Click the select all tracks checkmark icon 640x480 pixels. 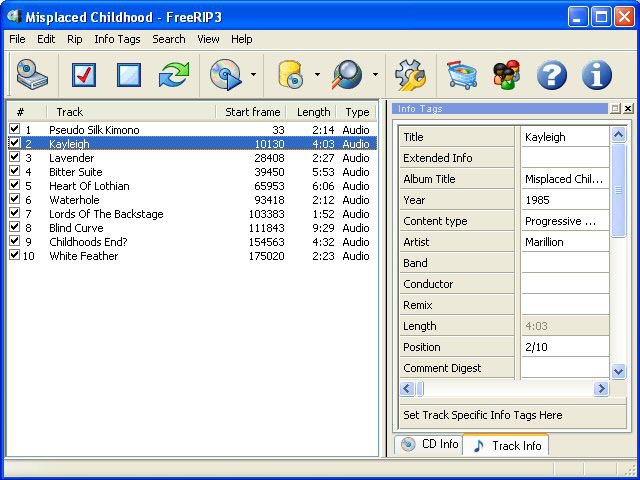coord(84,75)
